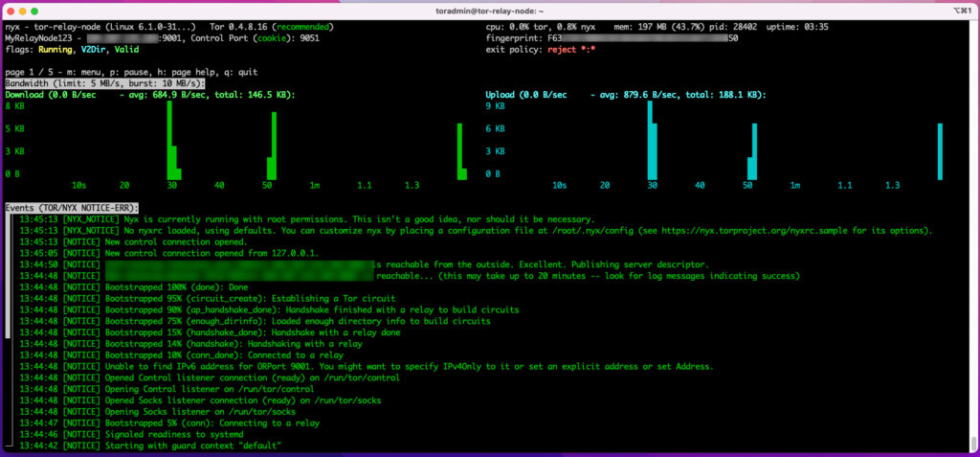The width and height of the screenshot is (980, 457).
Task: Click the event log scroll indicator at left
Action: [x=8, y=278]
